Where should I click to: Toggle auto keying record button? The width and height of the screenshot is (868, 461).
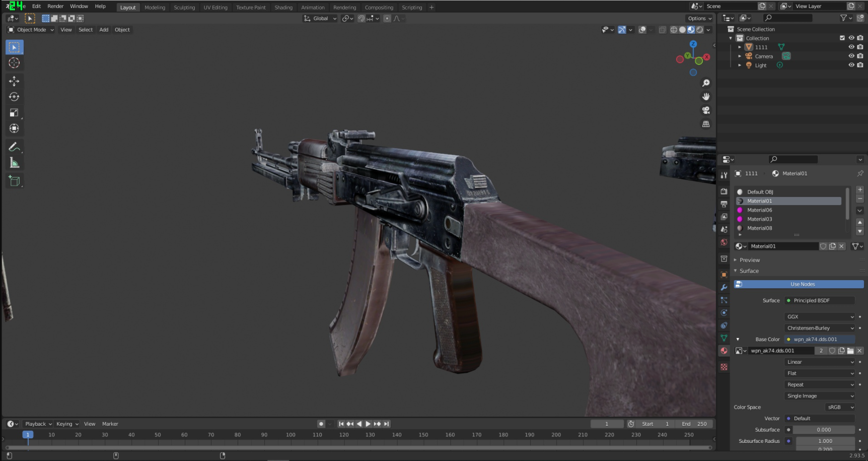pos(321,424)
